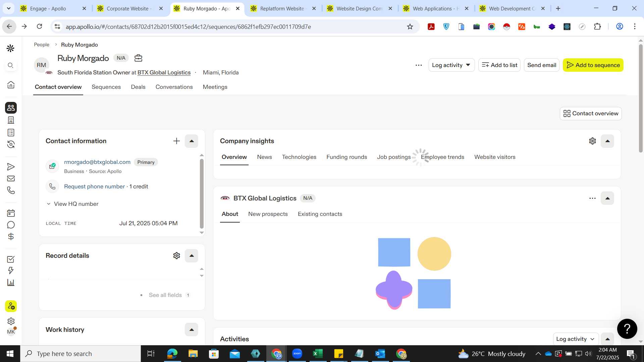Click the browser address bar URL
Viewport: 644px width, 362px height.
tap(188, 26)
